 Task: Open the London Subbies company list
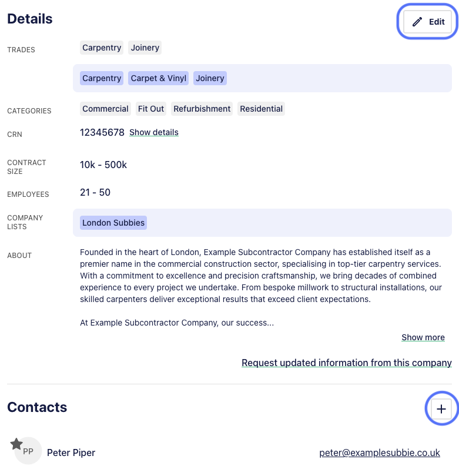pos(113,223)
